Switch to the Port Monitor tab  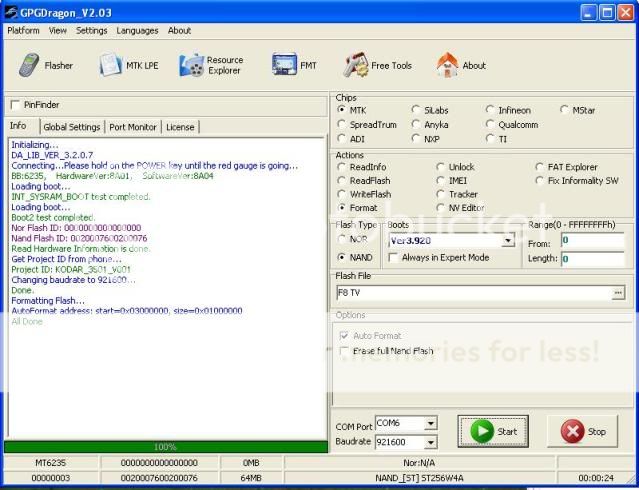pyautogui.click(x=133, y=127)
